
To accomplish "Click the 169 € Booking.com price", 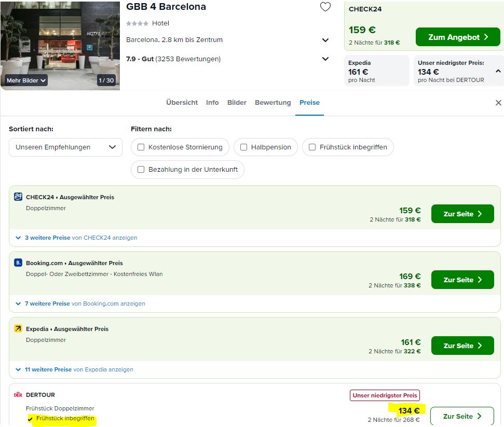I will (410, 277).
